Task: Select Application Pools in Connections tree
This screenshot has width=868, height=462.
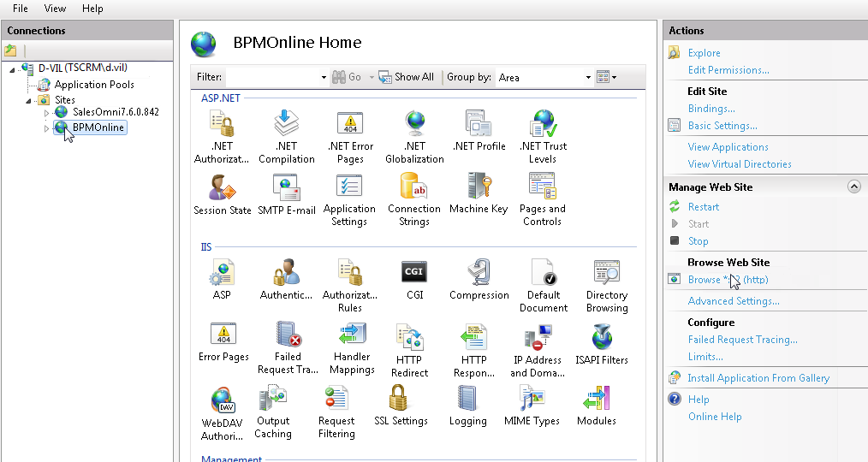Action: tap(94, 85)
